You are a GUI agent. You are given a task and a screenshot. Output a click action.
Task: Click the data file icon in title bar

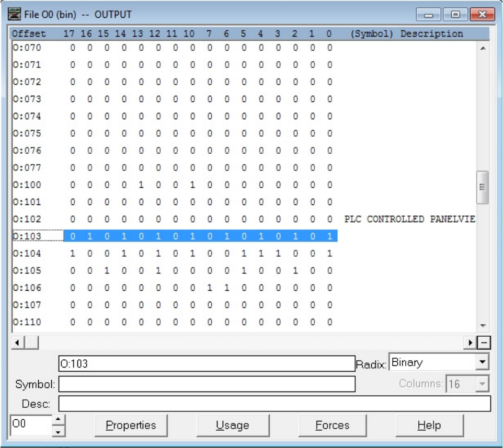point(14,15)
